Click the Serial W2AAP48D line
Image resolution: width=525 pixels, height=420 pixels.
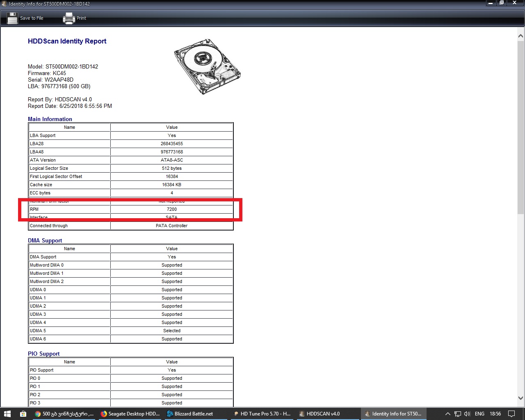[x=50, y=80]
